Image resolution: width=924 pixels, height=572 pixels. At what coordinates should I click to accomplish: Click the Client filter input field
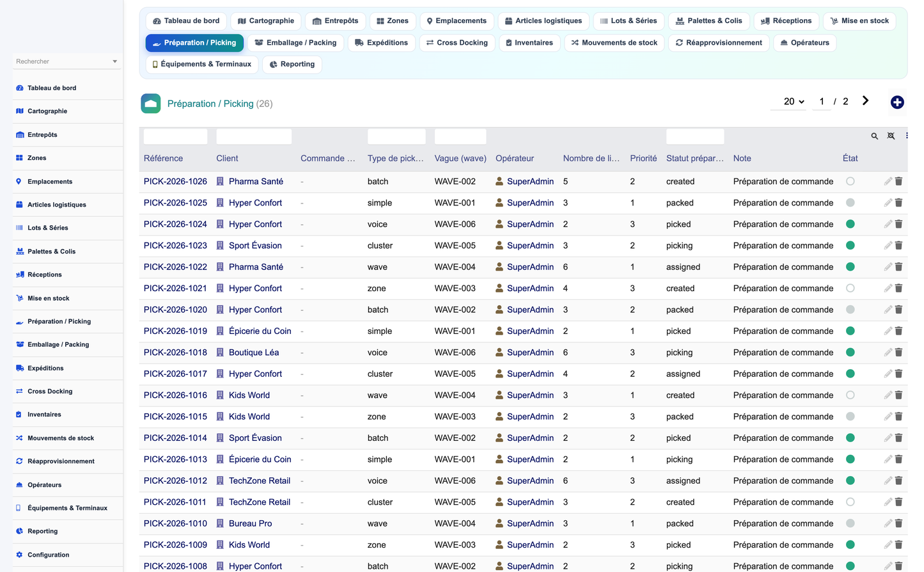click(254, 136)
